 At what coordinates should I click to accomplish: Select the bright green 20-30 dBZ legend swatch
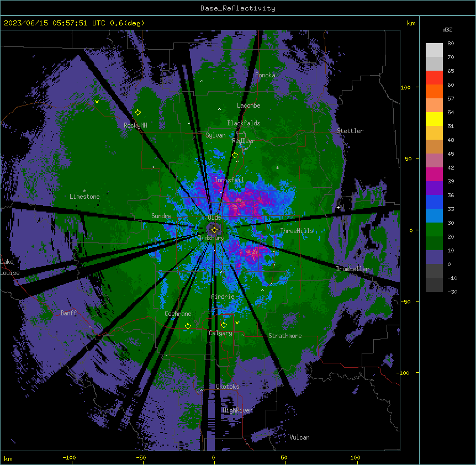[x=434, y=230]
